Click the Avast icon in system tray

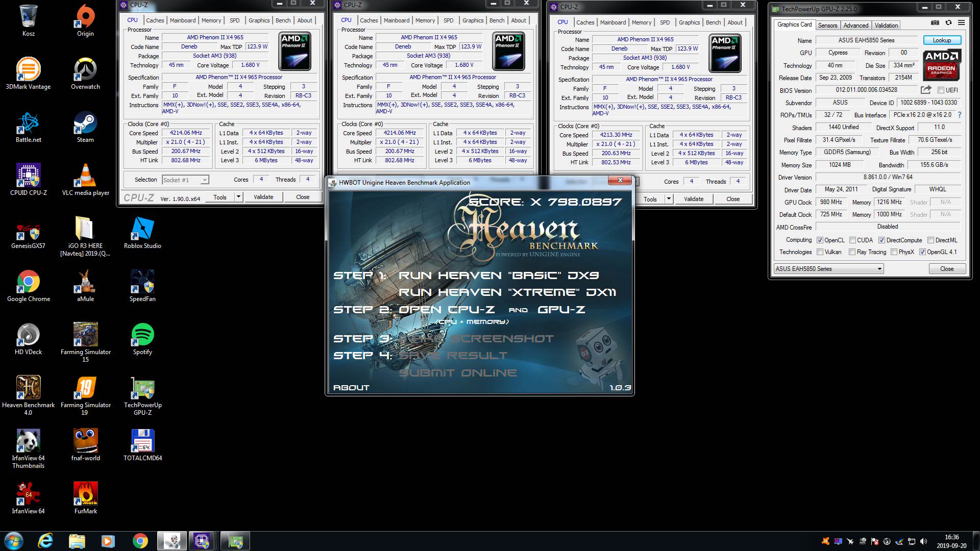point(825,541)
